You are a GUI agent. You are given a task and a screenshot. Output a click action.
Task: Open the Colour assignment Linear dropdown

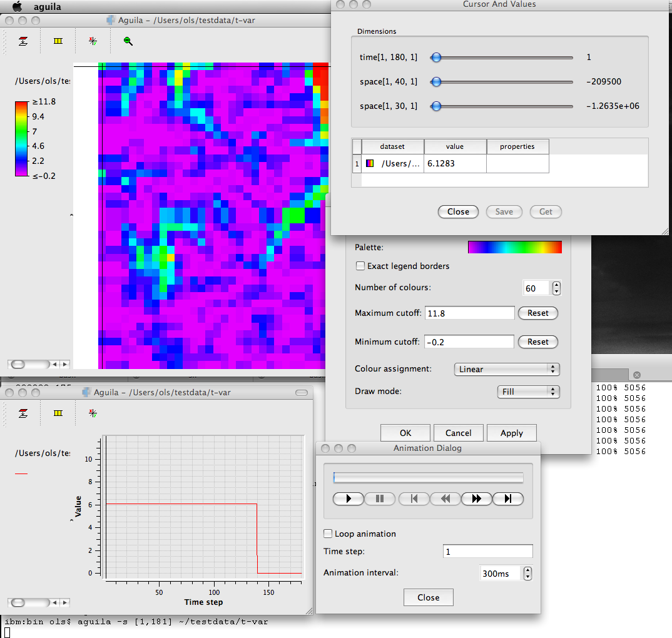pyautogui.click(x=507, y=369)
